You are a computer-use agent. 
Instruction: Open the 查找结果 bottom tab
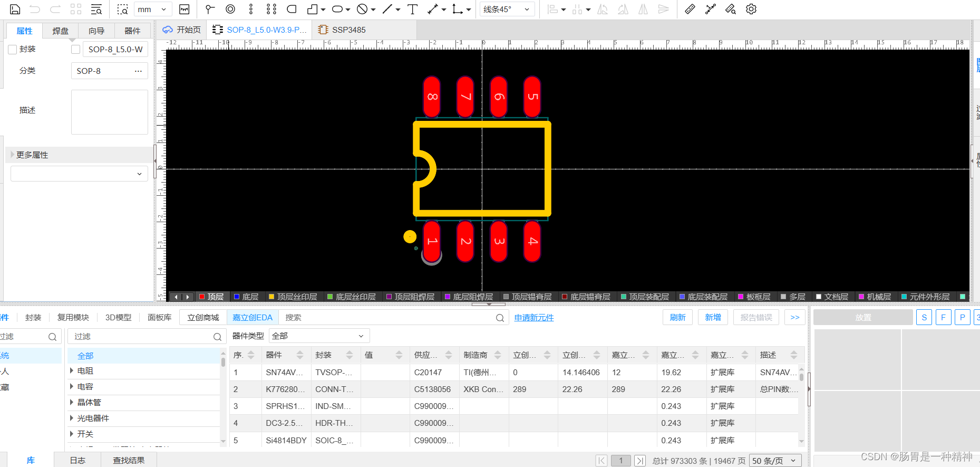tap(129, 460)
